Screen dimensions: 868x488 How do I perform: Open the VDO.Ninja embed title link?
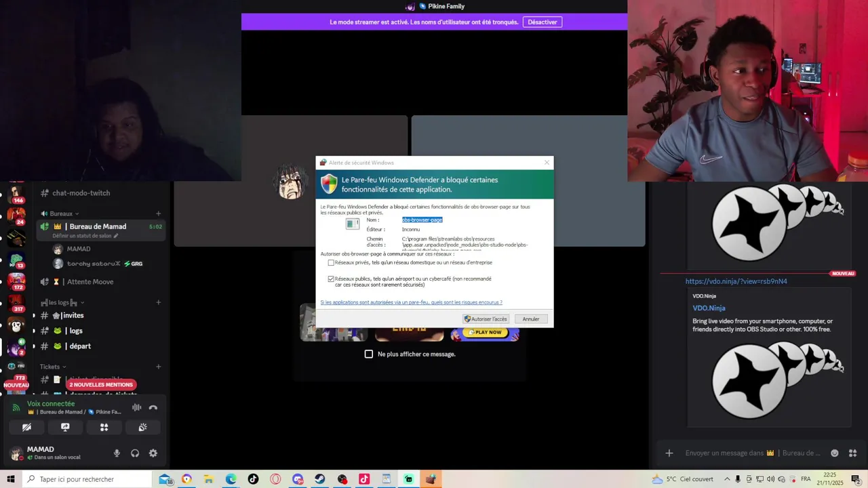click(x=709, y=308)
